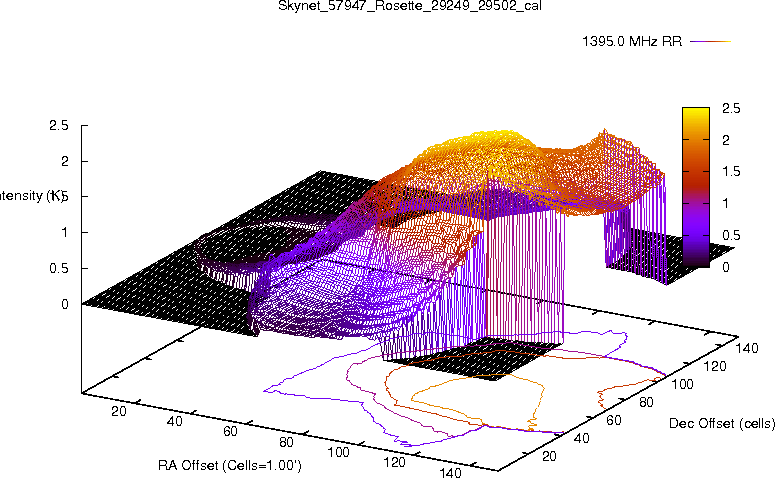Screen dimensions: 775x478
Task: Click the 2 tick on the intensity axis
Action: [65, 162]
